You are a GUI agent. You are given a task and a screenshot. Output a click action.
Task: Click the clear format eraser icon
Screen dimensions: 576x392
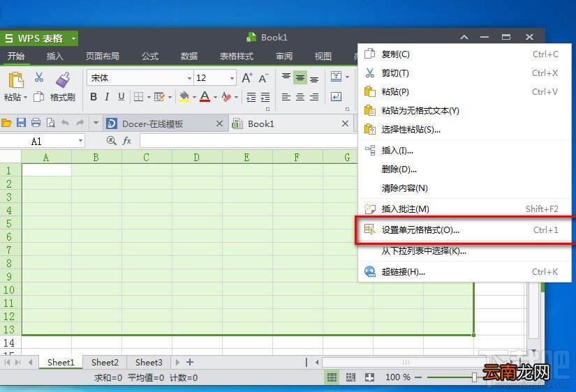coord(227,97)
